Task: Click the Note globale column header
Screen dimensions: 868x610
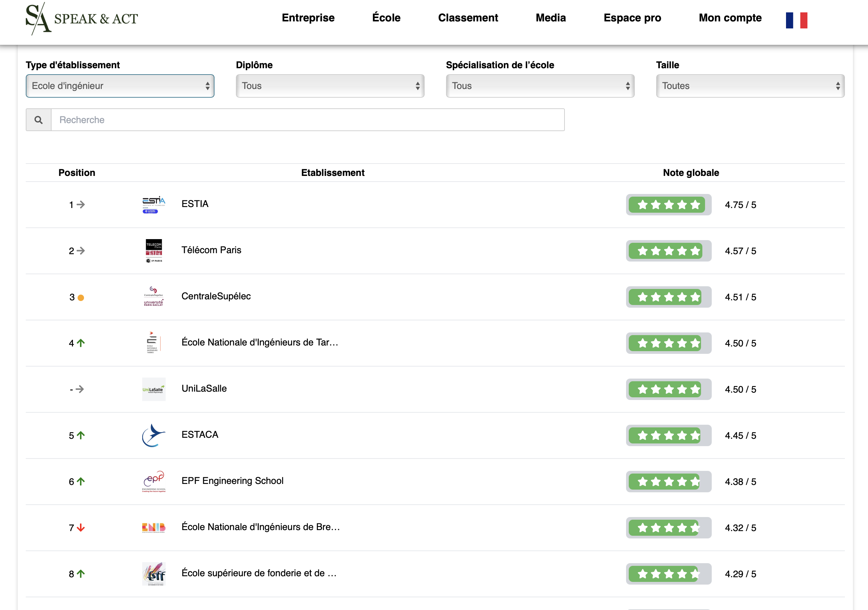Action: [x=691, y=173]
